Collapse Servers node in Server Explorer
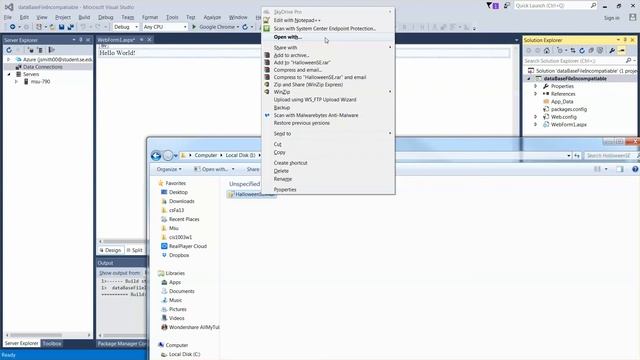 pos(9,74)
